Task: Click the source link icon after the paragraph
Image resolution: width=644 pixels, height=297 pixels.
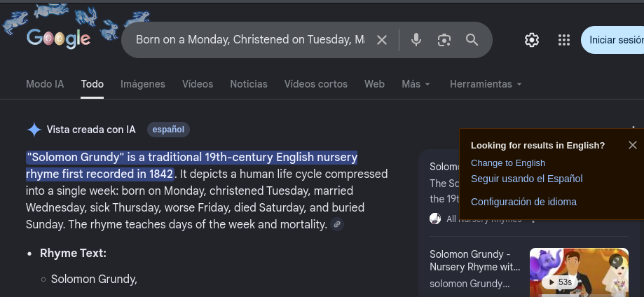Action: (338, 225)
